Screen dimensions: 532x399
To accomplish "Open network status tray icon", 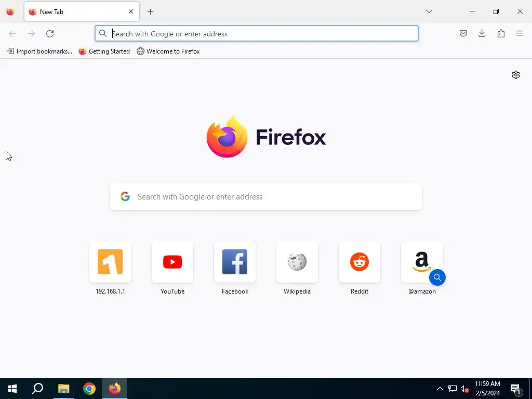I will click(453, 389).
